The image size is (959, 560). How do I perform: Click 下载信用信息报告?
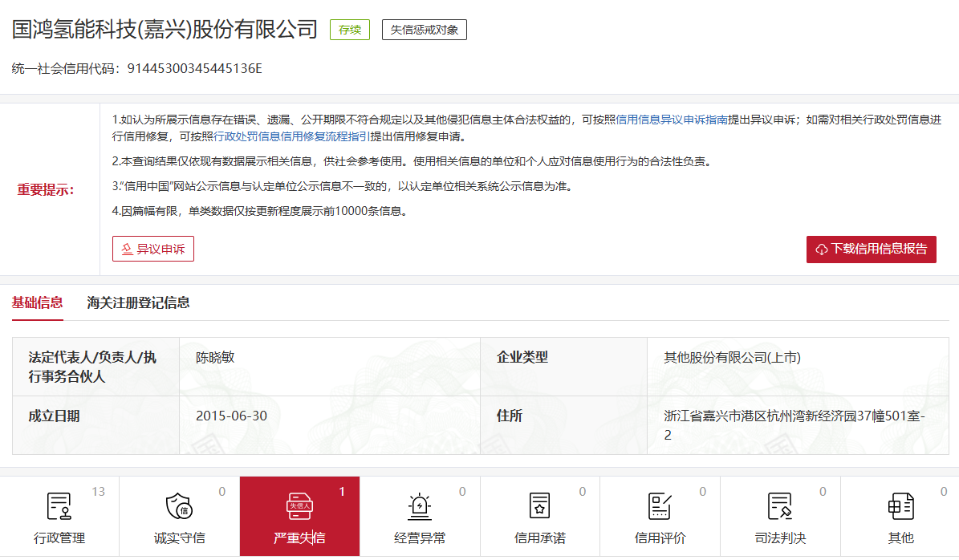[x=871, y=249]
